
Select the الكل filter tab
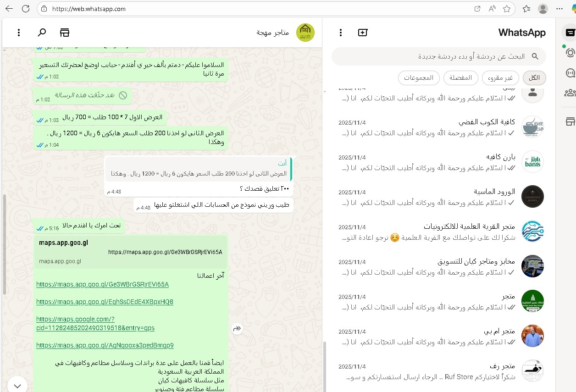pyautogui.click(x=534, y=77)
